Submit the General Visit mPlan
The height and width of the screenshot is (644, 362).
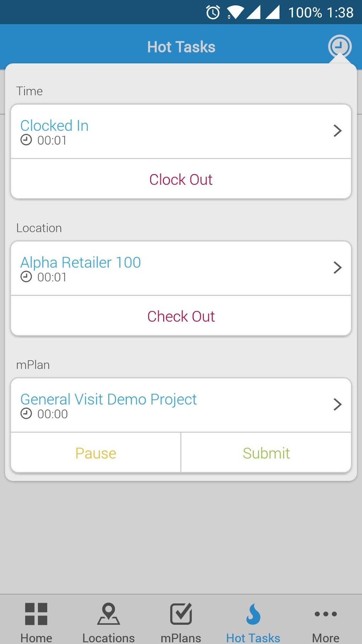pos(266,453)
